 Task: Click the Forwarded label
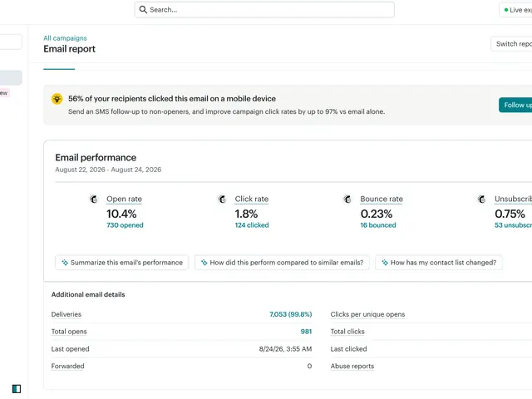(67, 366)
